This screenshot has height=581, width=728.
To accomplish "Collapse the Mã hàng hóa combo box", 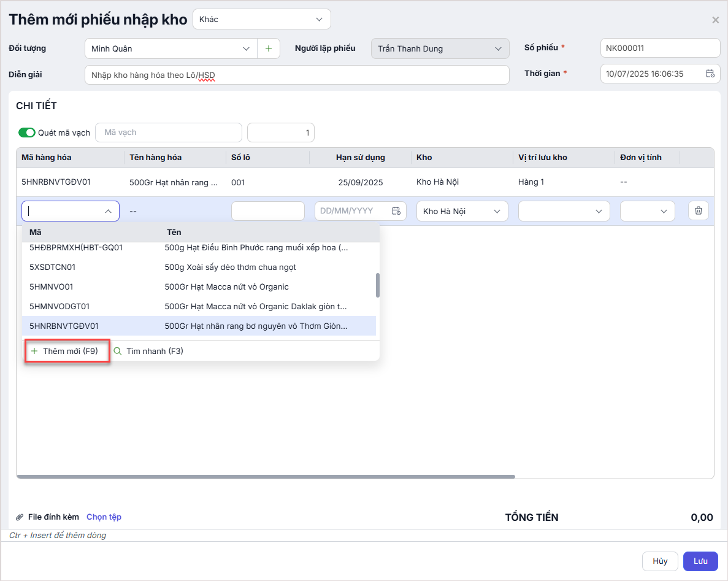I will (x=108, y=211).
